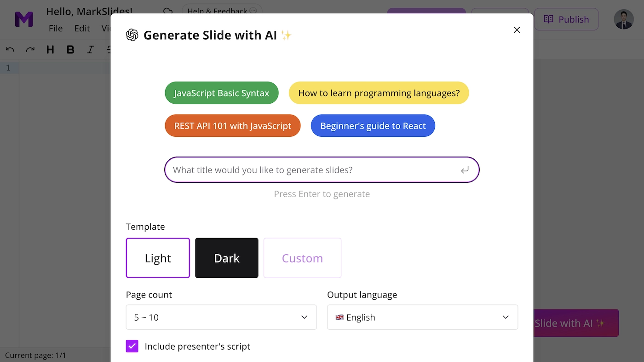Click the Redo icon in the toolbar

[x=29, y=49]
